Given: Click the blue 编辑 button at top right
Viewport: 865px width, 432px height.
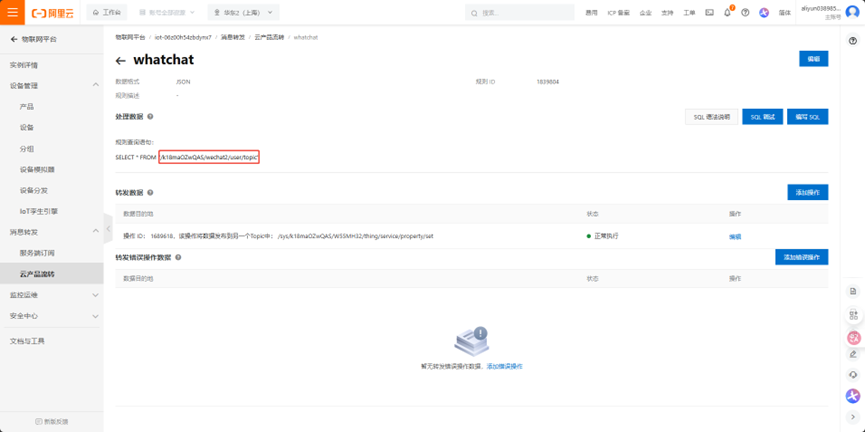Looking at the screenshot, I should [813, 58].
